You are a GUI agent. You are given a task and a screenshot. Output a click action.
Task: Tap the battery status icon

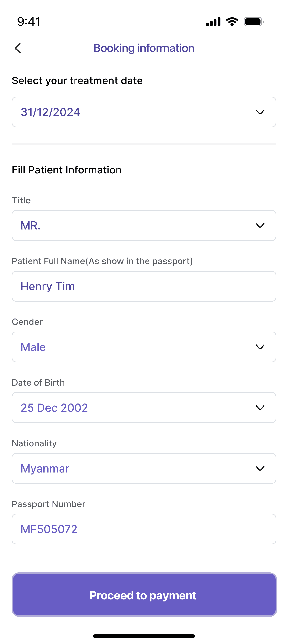[254, 22]
